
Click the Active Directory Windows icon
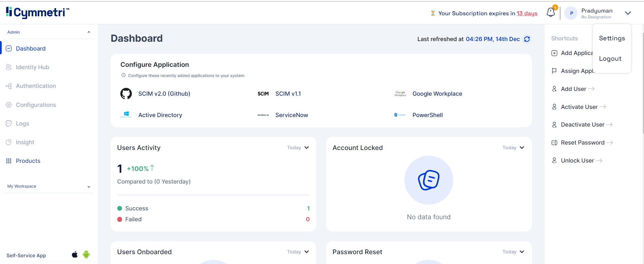tap(126, 115)
